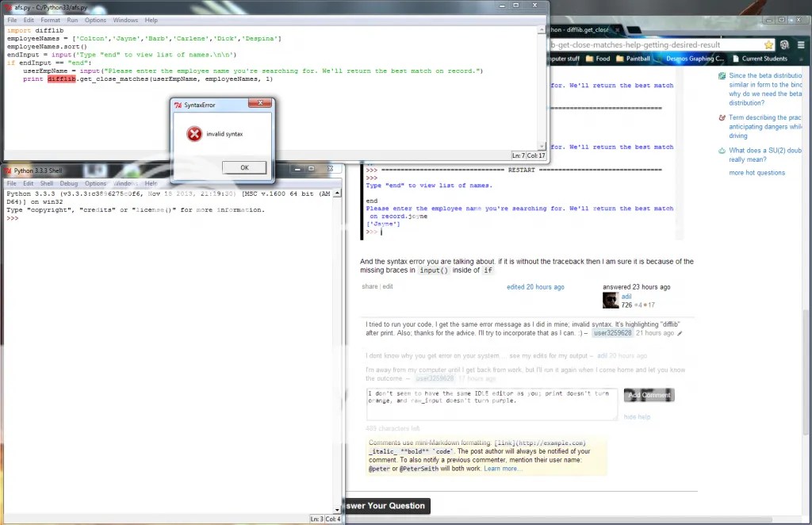Viewport: 812px width, 525px height.
Task: Click the Python icon on the Shell title bar
Action: tap(7, 170)
